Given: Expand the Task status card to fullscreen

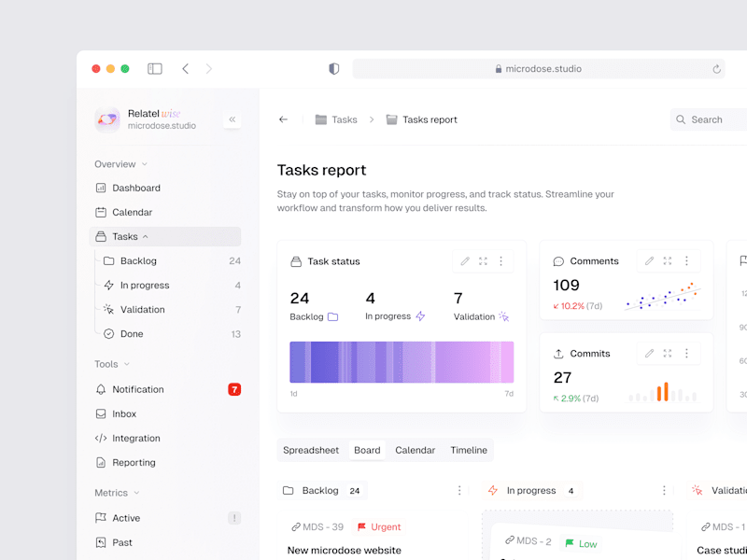Looking at the screenshot, I should pos(483,261).
